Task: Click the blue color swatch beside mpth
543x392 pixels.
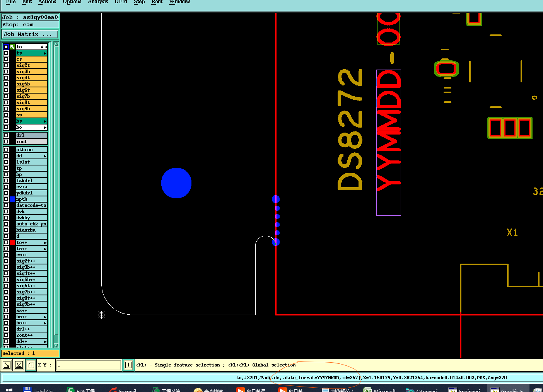Action: pyautogui.click(x=12, y=199)
